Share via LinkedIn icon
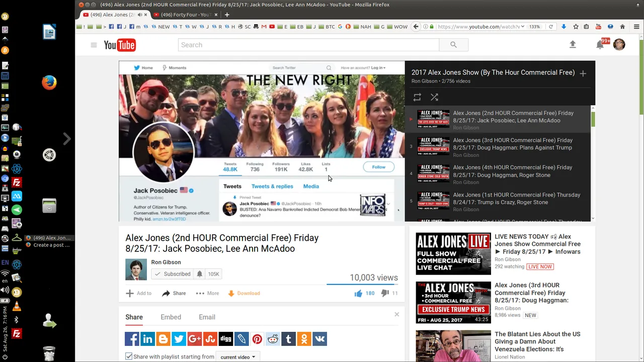This screenshot has height=362, width=644. click(x=147, y=339)
